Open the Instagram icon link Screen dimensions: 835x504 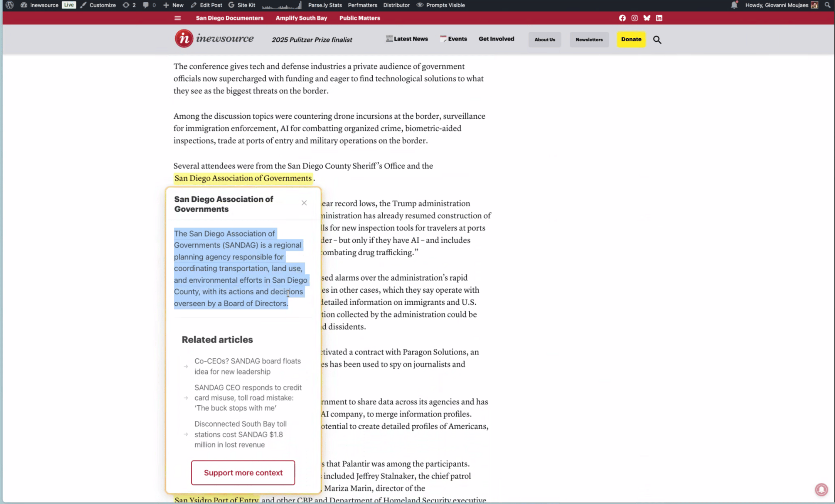[x=635, y=18]
